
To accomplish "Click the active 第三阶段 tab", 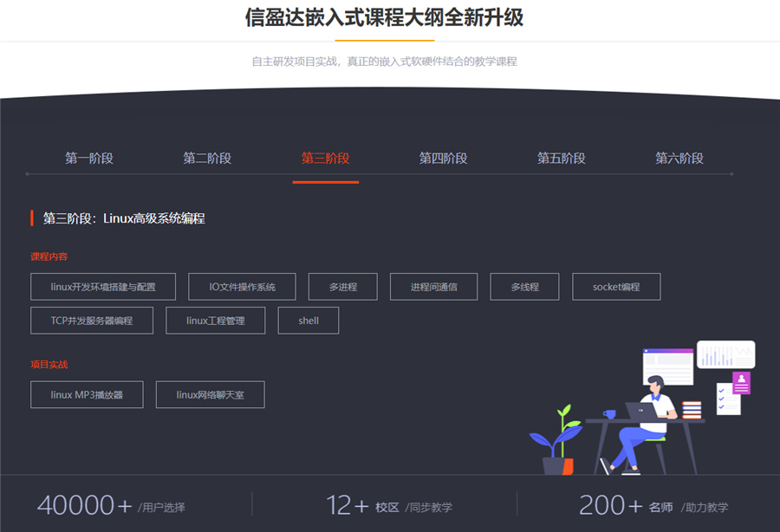I will pyautogui.click(x=325, y=159).
